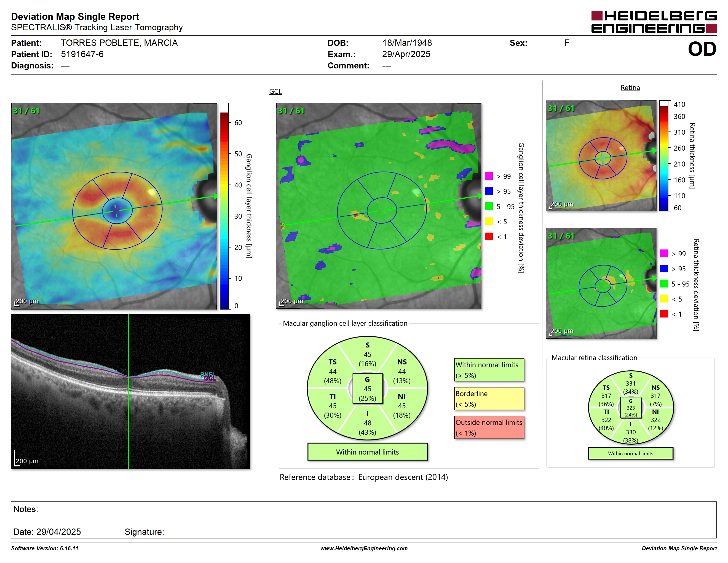Click the retina S 331 (34%) sector
The image size is (728, 563).
point(630,384)
